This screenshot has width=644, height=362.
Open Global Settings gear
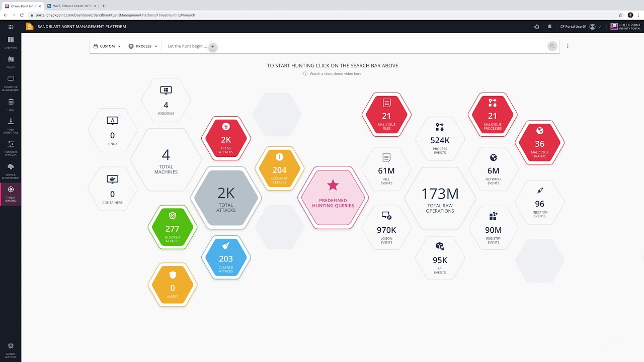point(11,349)
